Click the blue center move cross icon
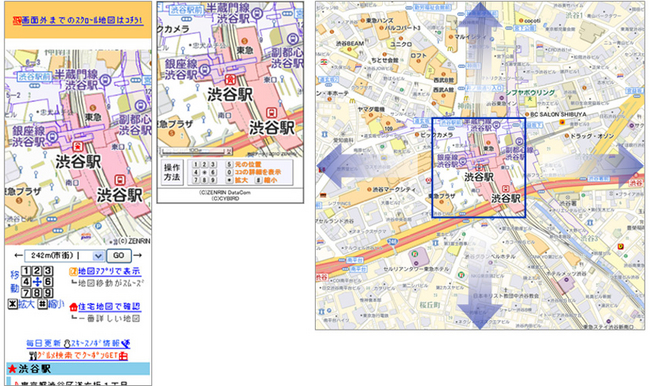 (37, 282)
